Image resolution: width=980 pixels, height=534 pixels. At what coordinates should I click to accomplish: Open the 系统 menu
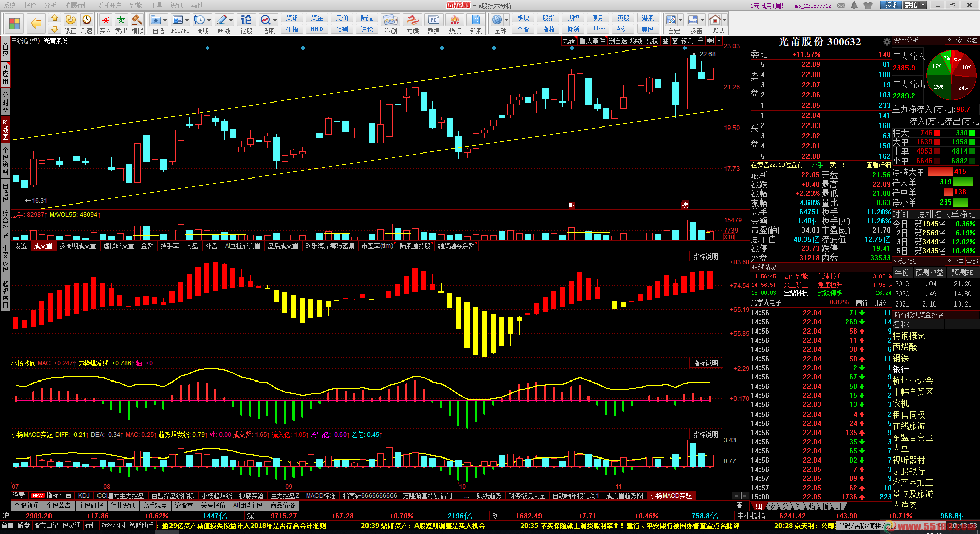(x=10, y=5)
